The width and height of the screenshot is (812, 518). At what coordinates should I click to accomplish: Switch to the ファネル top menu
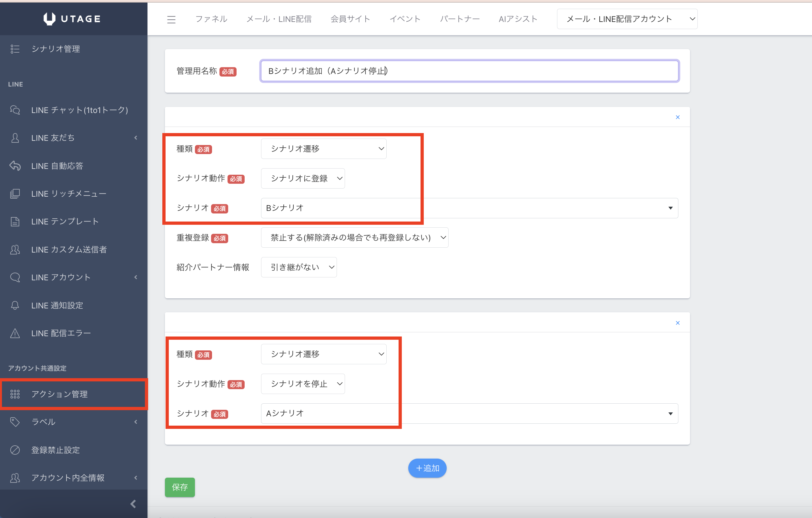tap(211, 19)
